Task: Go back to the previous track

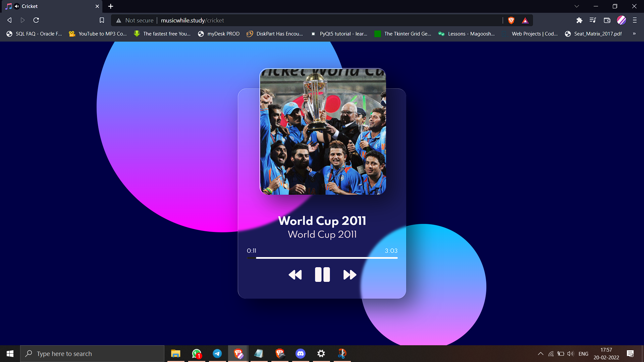Action: coord(295,275)
